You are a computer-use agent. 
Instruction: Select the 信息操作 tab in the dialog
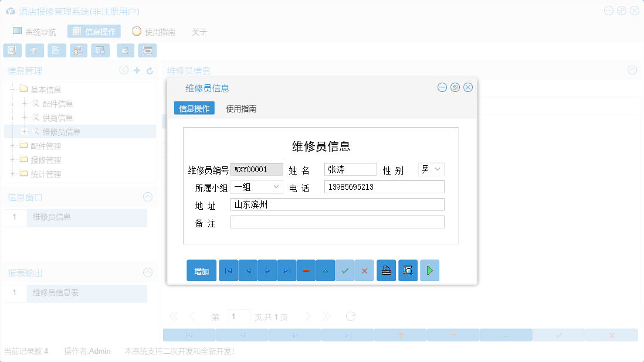[194, 108]
